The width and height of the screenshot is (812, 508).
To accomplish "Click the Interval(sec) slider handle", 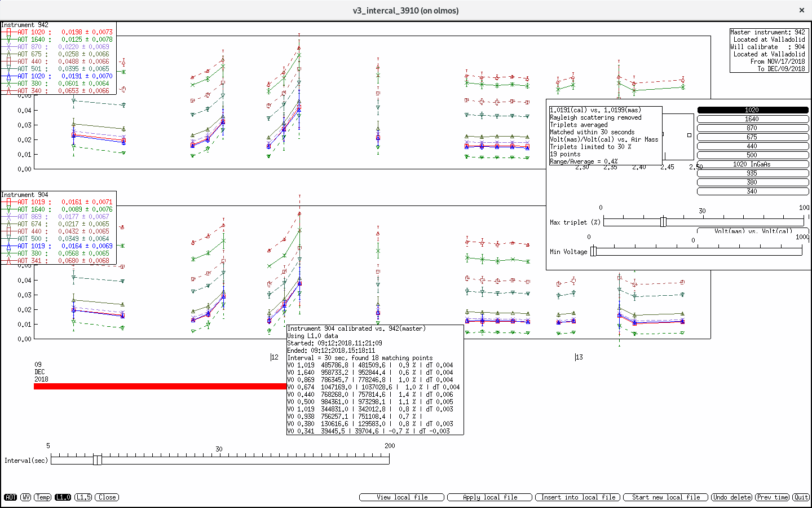I will [x=98, y=460].
